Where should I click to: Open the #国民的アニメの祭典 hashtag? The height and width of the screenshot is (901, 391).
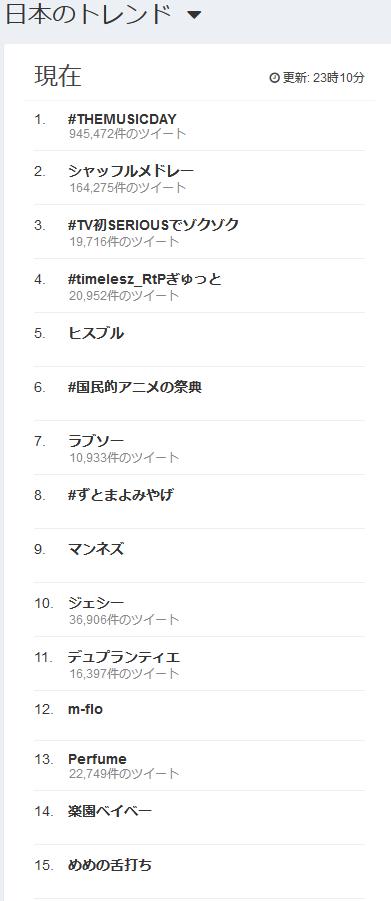click(x=135, y=387)
